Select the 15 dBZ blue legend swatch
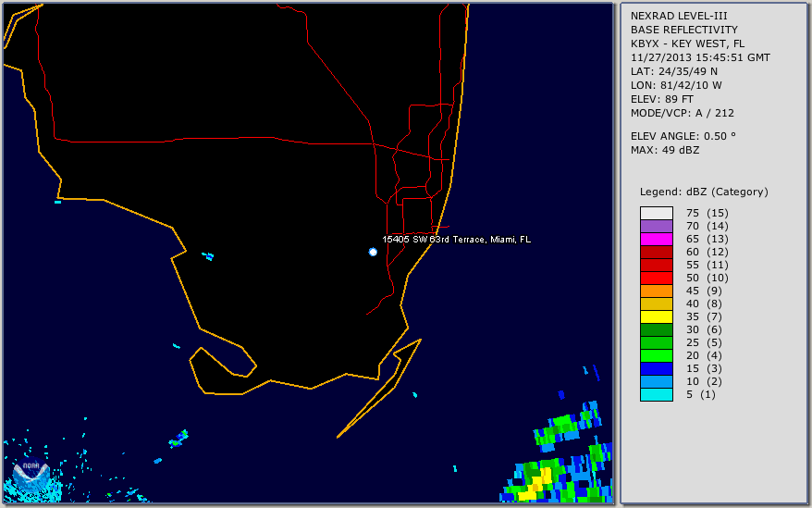This screenshot has width=812, height=508. 656,368
